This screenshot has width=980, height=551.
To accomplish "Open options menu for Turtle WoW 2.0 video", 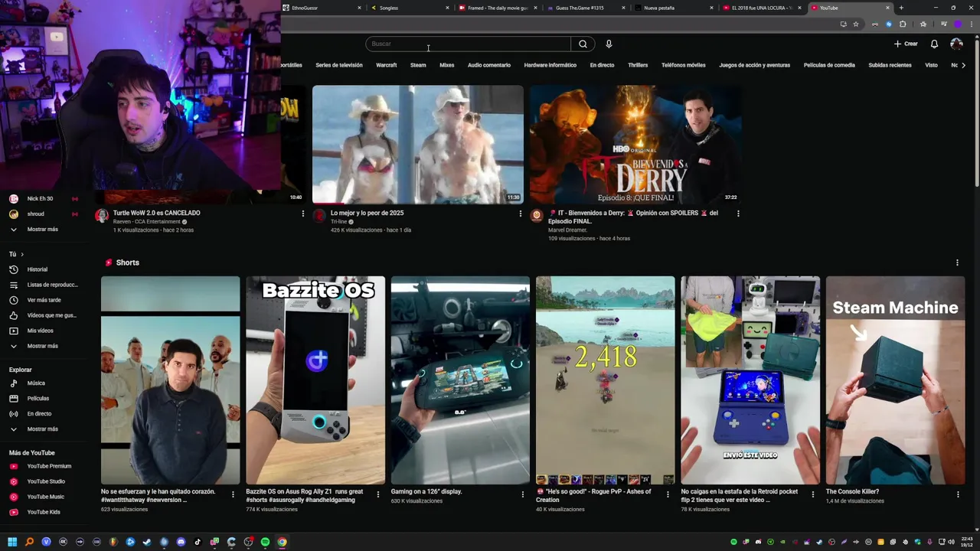I will coord(303,214).
